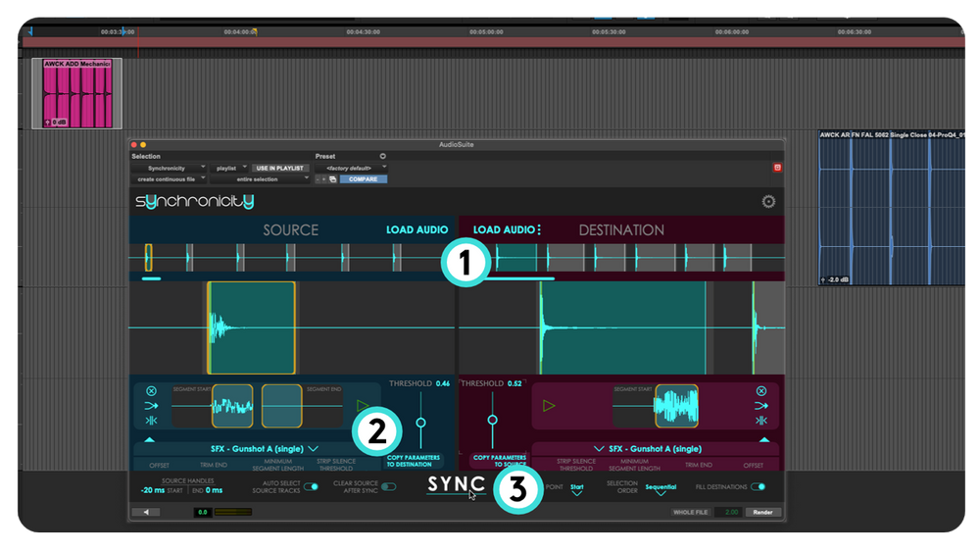Adjust the source threshold slider knob
Screen dimensions: 980x552
click(x=420, y=424)
